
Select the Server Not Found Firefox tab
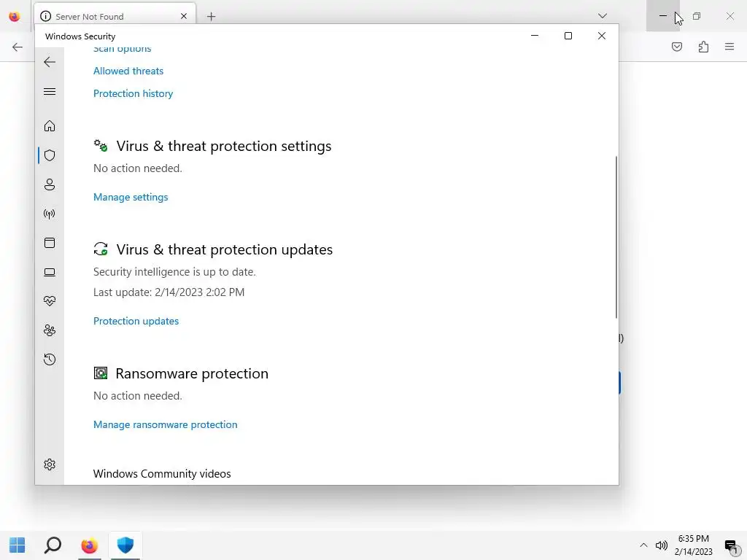[x=115, y=17]
